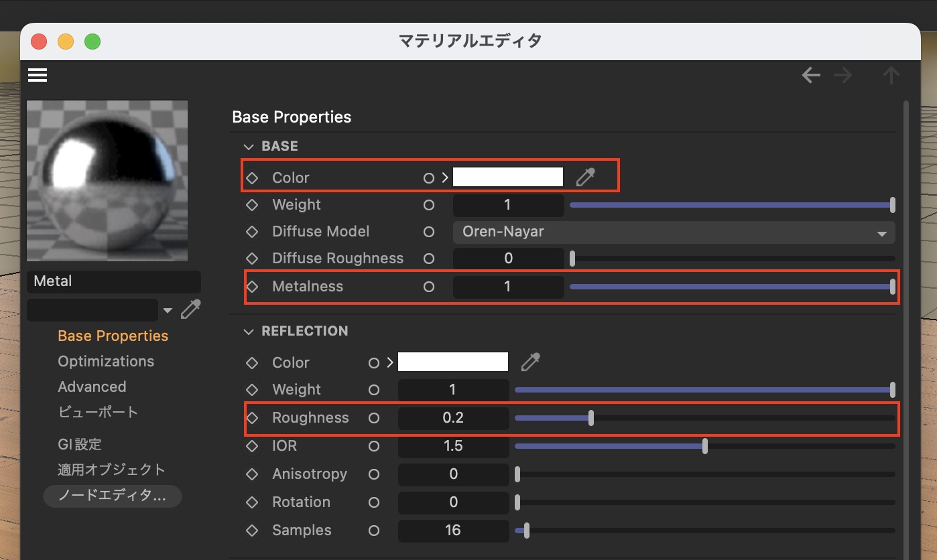937x560 pixels.
Task: Click the Roughness keyframe diamond icon
Action: click(252, 417)
